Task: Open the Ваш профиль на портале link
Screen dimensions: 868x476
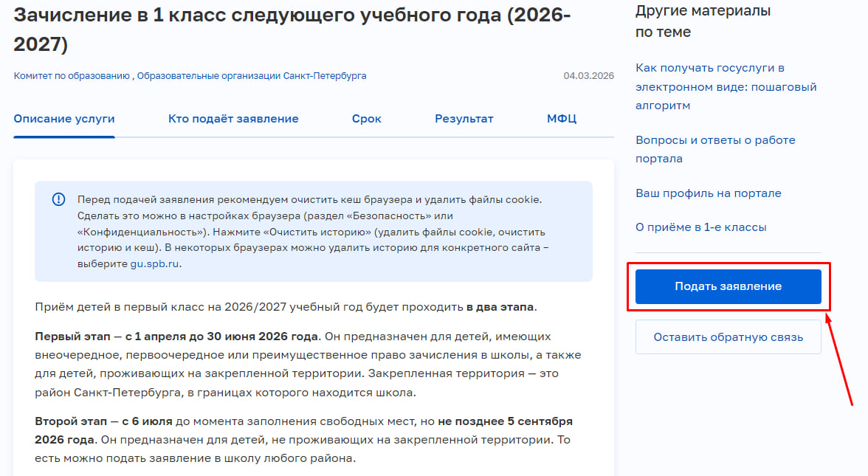Action: [x=708, y=193]
